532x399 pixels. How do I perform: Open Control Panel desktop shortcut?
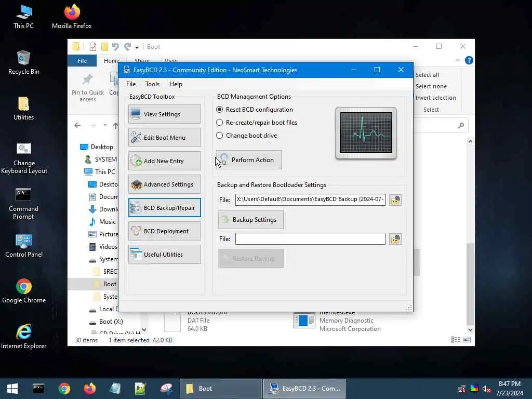(x=24, y=246)
